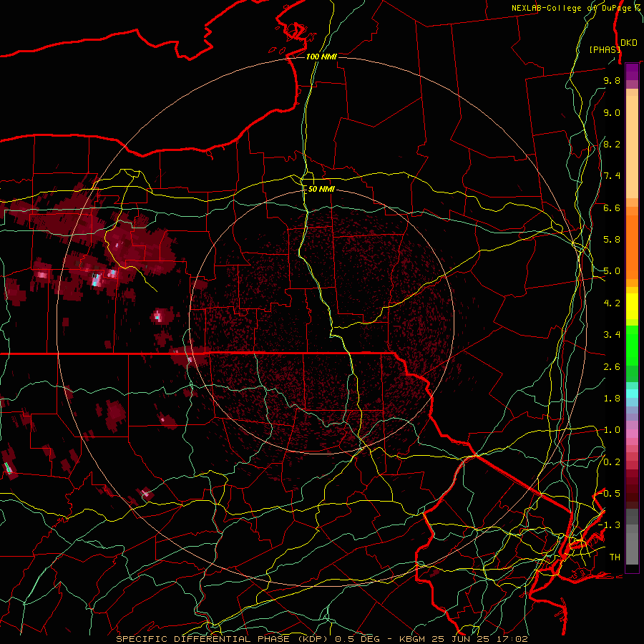
Task: Select the -1.3 legend value
Action: [610, 525]
